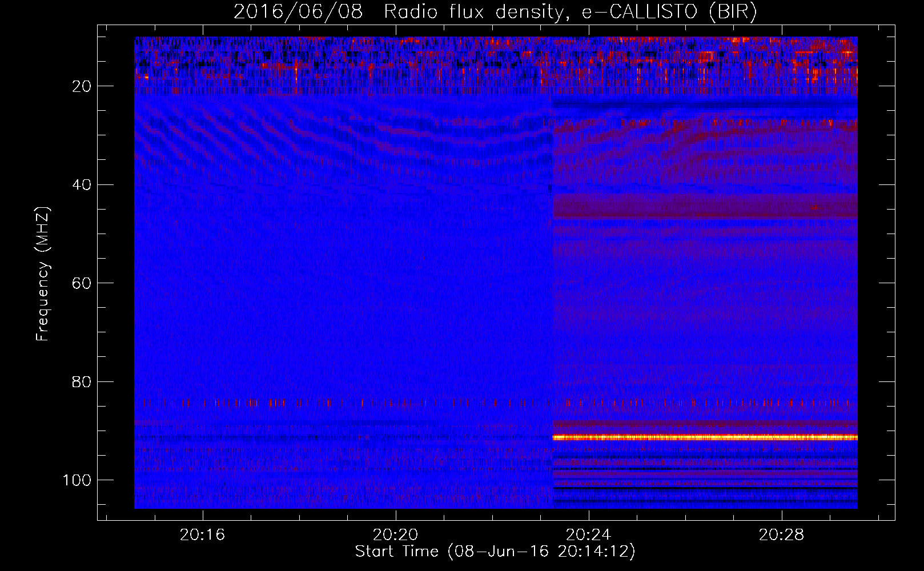Click the bright yellow emission band near 91 MHz
Viewport: 924px width, 571px height.
705,437
